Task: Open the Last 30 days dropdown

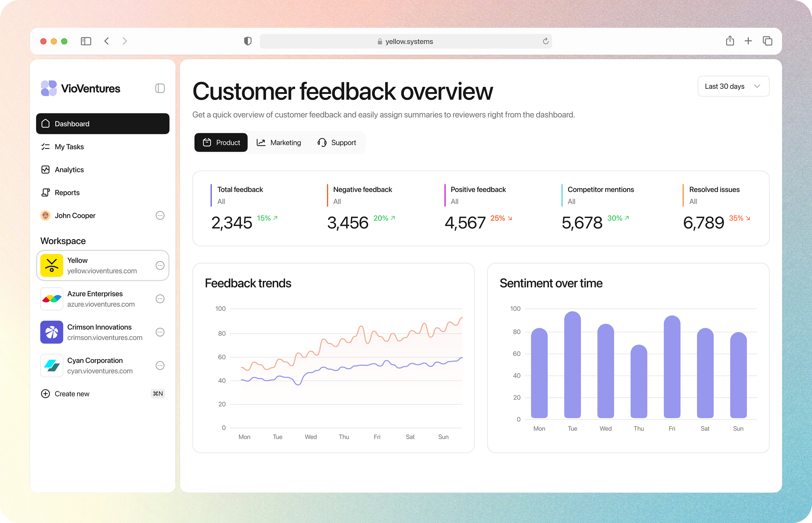Action: pos(733,86)
